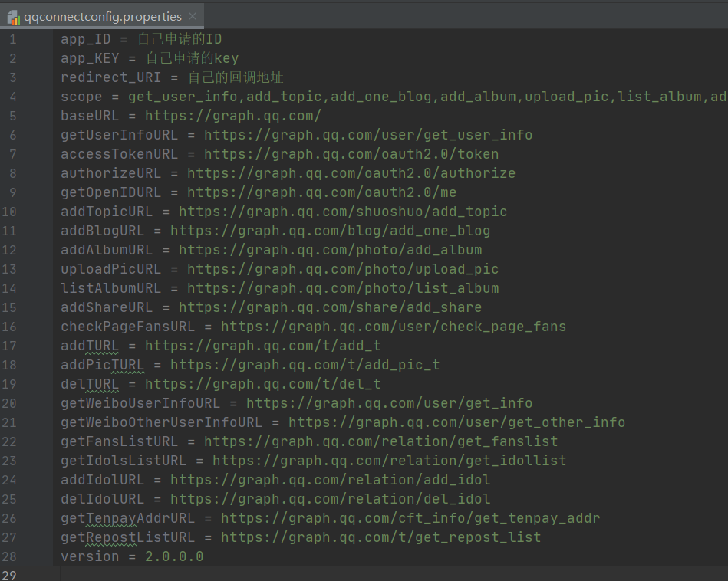Click the accessTokenURL value ending in token
This screenshot has width=728, height=581.
pyautogui.click(x=351, y=154)
